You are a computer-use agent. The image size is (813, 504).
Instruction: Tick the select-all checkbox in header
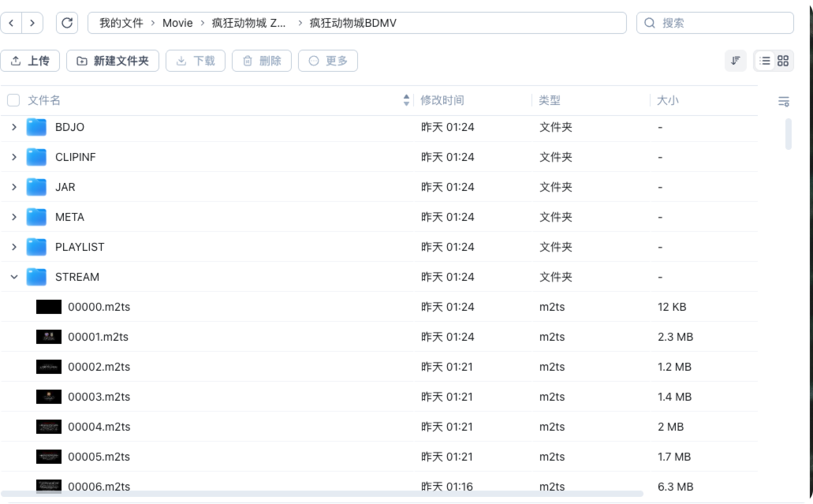click(x=13, y=100)
